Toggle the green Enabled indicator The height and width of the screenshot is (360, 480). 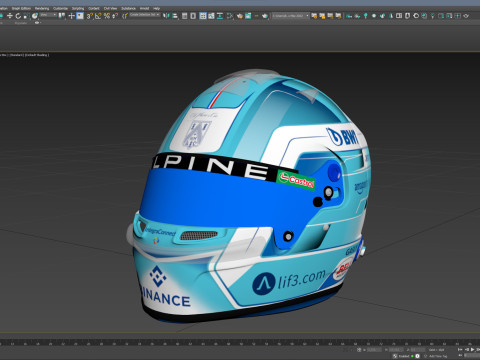[x=412, y=356]
